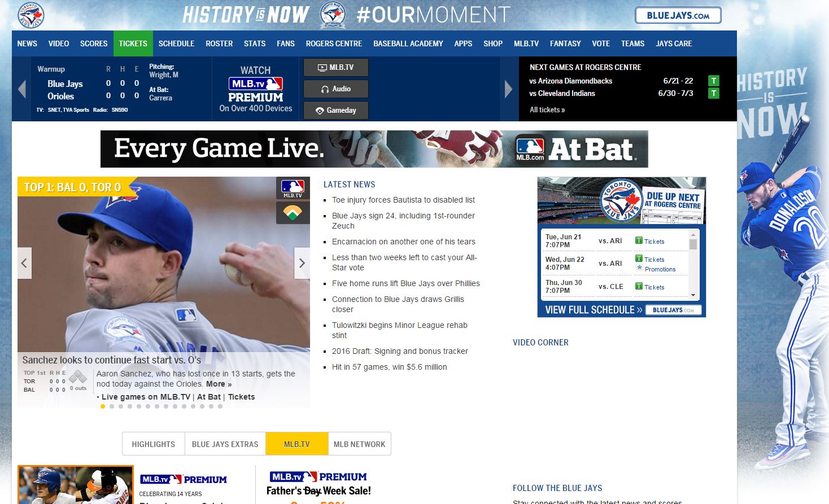Open the NEWS menu

point(27,43)
